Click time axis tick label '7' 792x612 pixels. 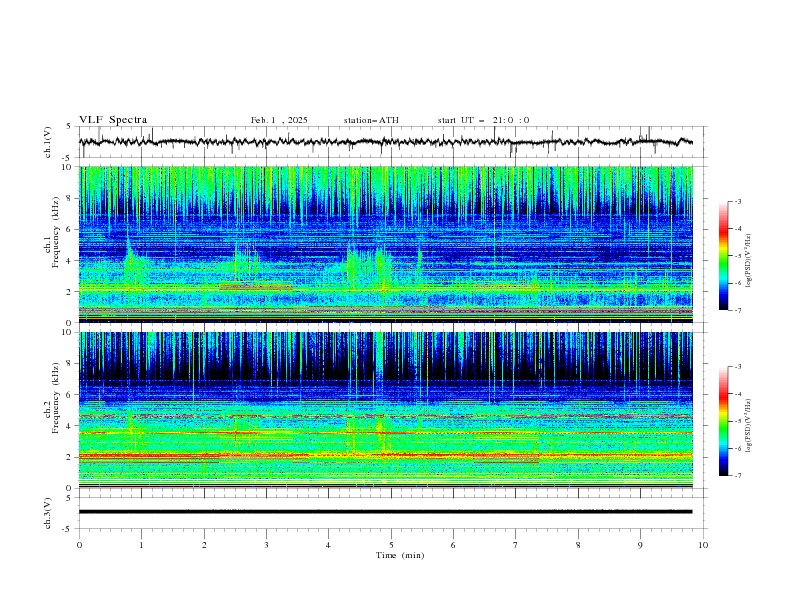516,545
